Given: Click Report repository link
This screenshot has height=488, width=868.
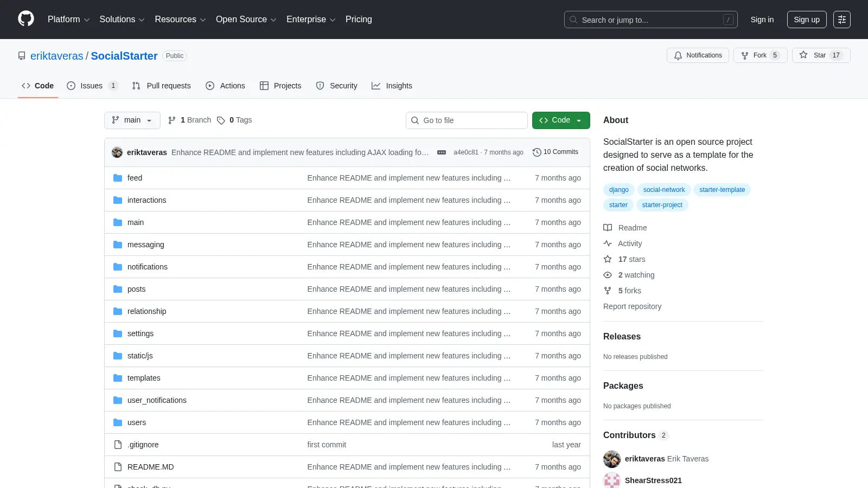Looking at the screenshot, I should pyautogui.click(x=632, y=306).
